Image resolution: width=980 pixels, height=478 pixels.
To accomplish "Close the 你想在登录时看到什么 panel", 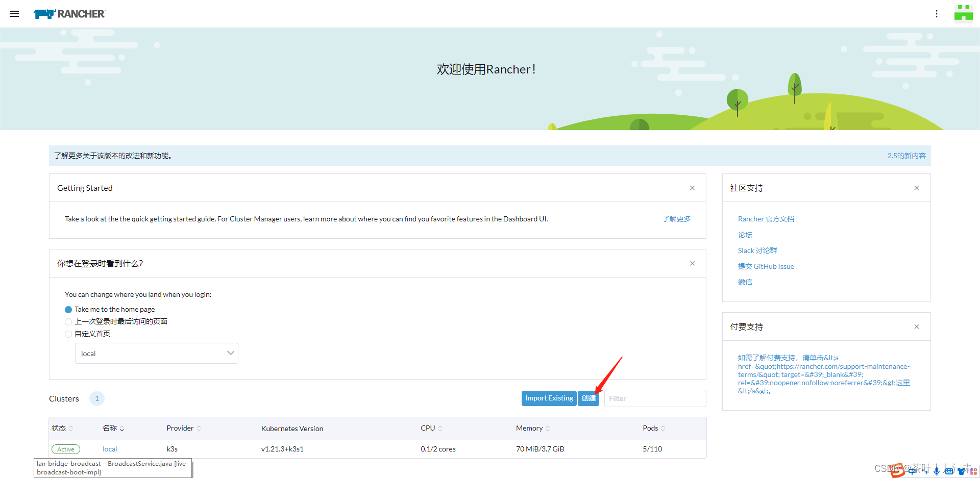I will coord(692,263).
